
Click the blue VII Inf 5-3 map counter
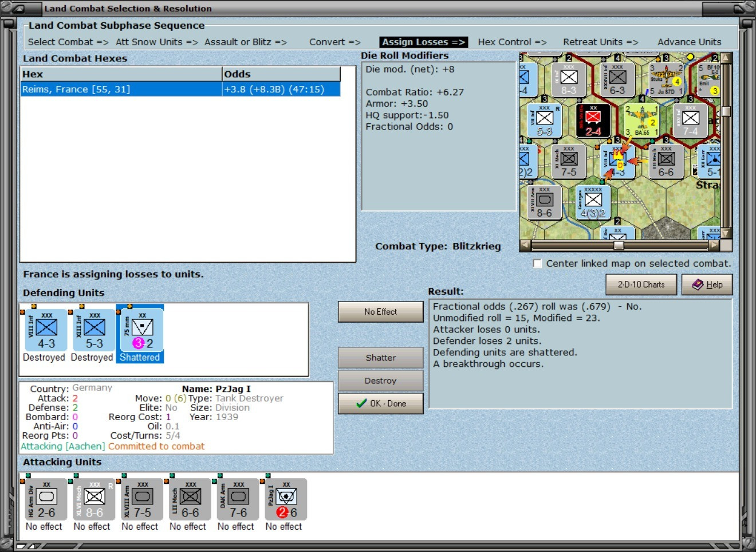(544, 120)
